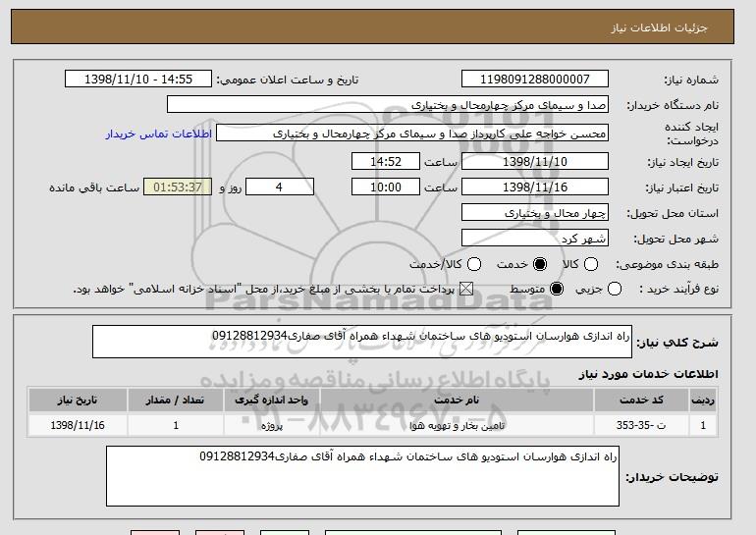Select the متوسط purchase type radio
This screenshot has width=756, height=535.
point(557,289)
